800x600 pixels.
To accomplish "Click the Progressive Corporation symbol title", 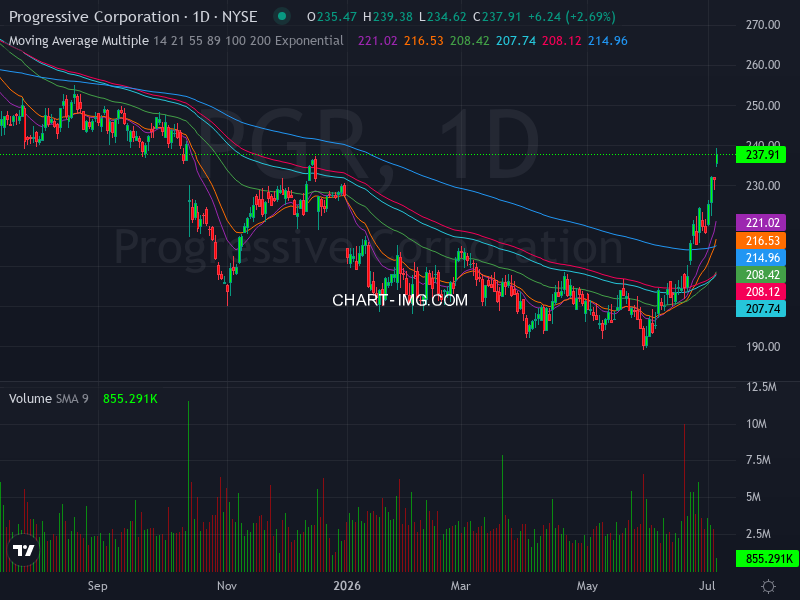I will coord(133,17).
